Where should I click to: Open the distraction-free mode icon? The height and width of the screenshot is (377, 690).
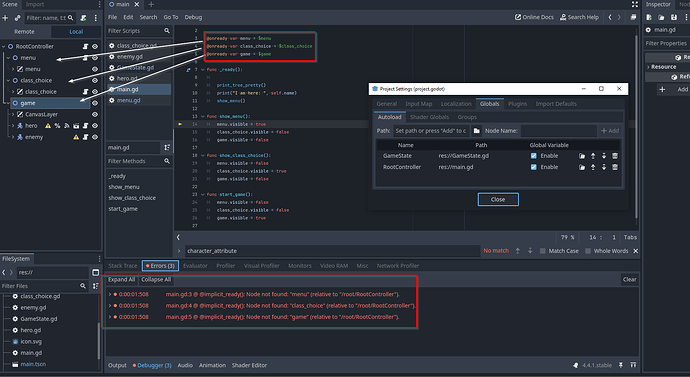coord(635,4)
